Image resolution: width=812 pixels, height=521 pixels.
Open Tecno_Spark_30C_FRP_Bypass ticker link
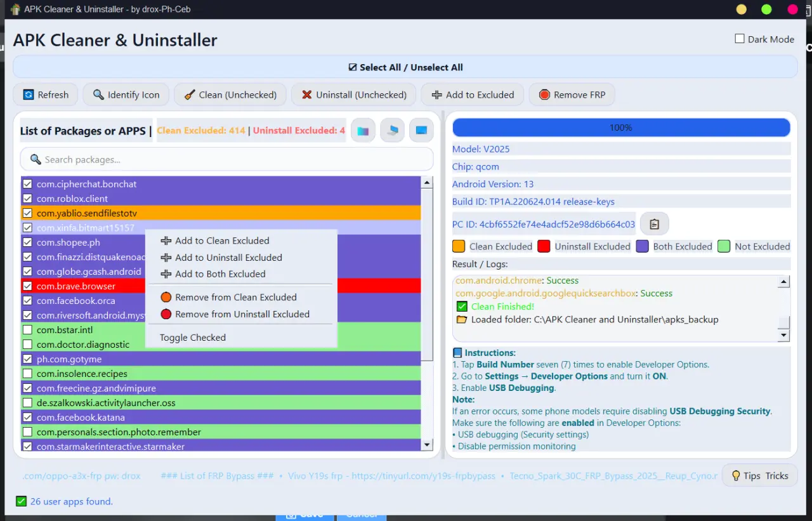pyautogui.click(x=613, y=476)
